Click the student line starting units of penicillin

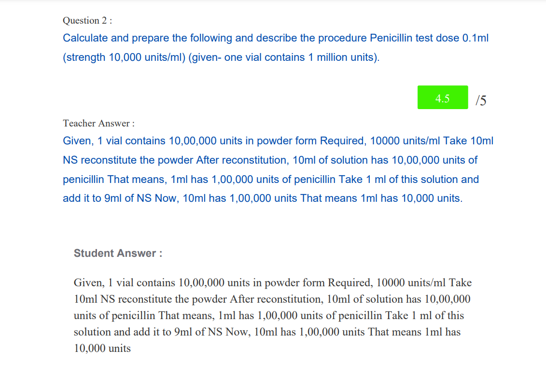(268, 315)
